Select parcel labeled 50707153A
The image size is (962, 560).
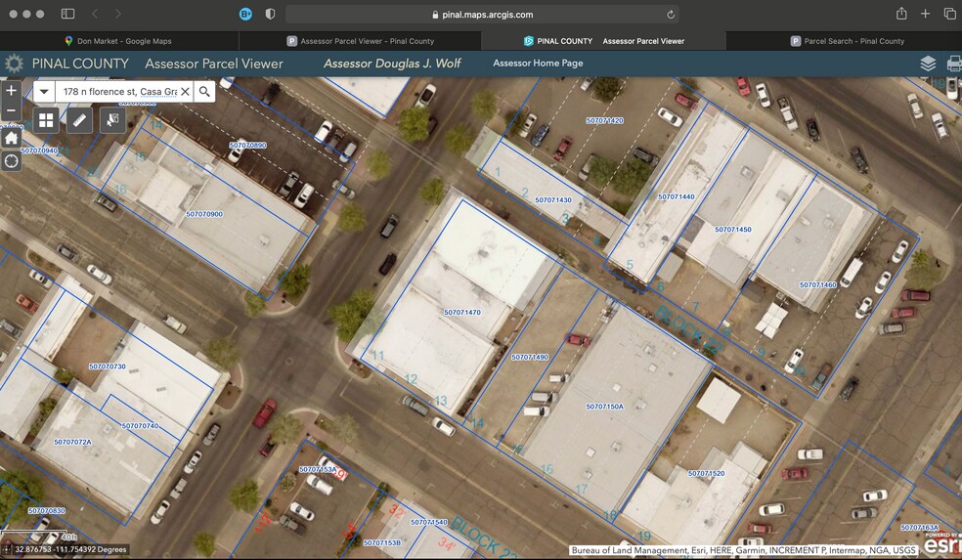click(x=318, y=469)
